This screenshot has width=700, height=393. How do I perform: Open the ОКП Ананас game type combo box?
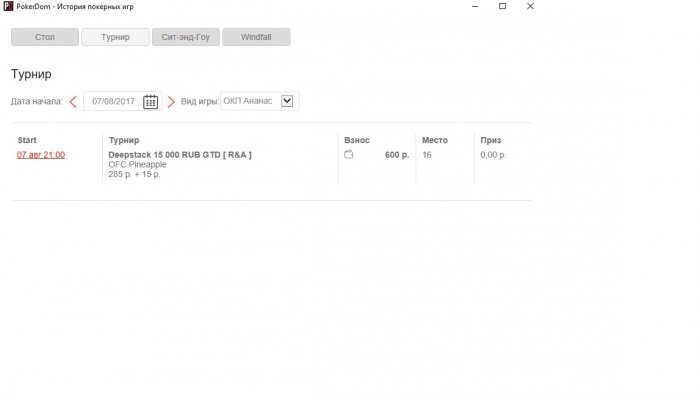tap(260, 101)
